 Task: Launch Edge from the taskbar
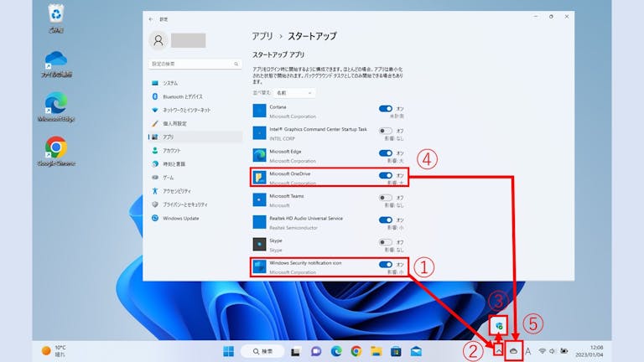336,351
